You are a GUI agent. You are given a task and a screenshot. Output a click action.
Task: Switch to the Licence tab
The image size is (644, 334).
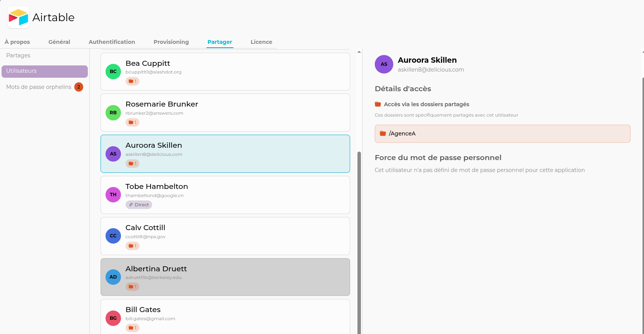(x=261, y=42)
